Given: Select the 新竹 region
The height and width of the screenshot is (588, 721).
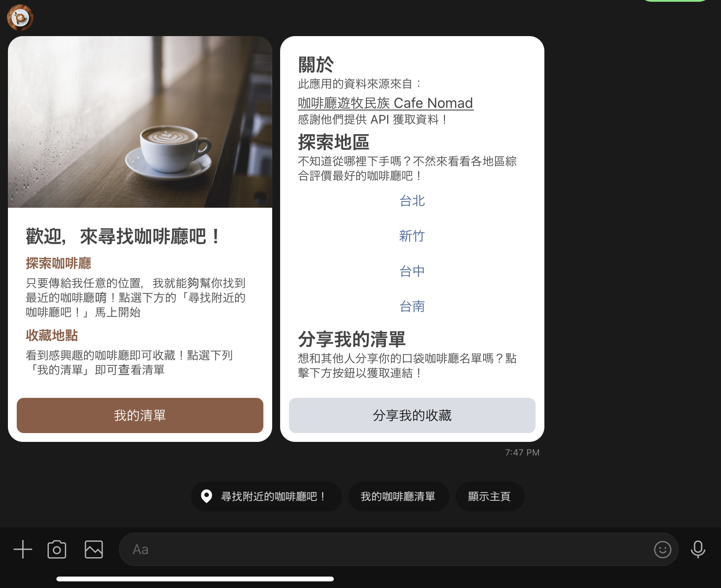Looking at the screenshot, I should click(x=412, y=236).
